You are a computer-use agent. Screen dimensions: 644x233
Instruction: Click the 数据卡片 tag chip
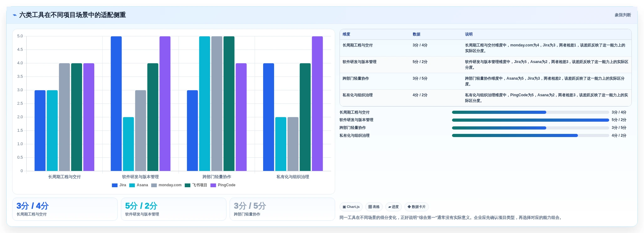(417, 207)
